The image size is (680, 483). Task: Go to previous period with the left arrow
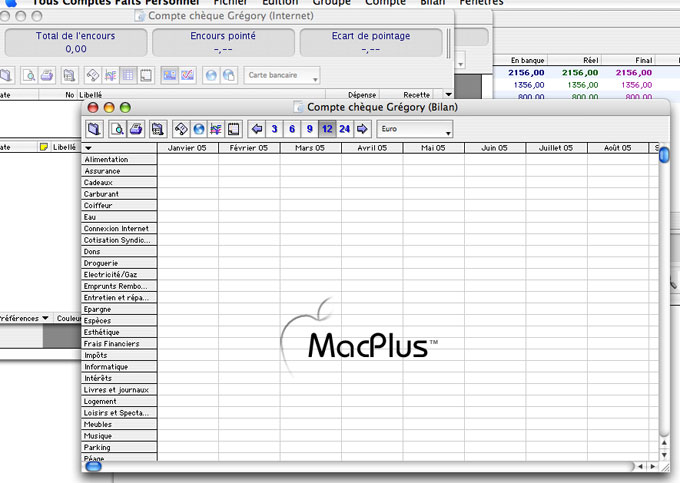tap(257, 129)
